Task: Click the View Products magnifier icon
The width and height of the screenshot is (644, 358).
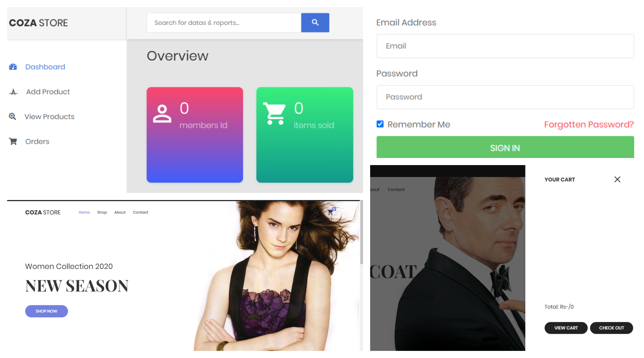Action: click(x=12, y=117)
